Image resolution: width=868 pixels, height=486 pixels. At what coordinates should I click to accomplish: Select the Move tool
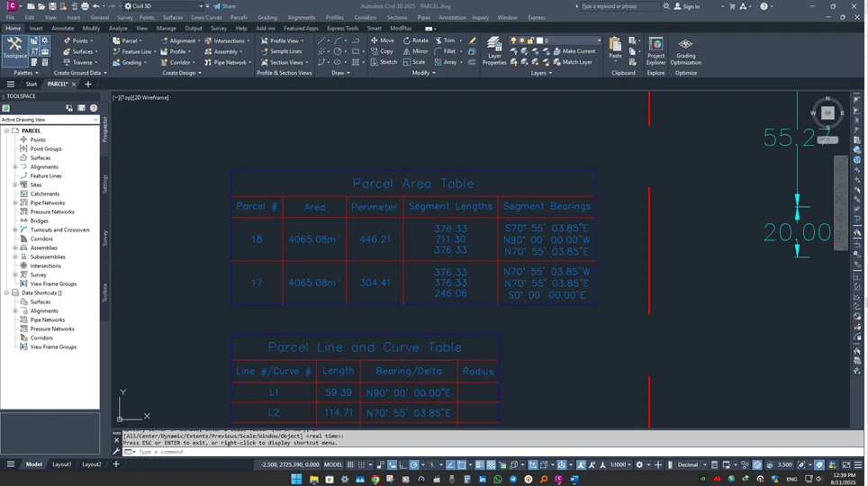(x=381, y=40)
